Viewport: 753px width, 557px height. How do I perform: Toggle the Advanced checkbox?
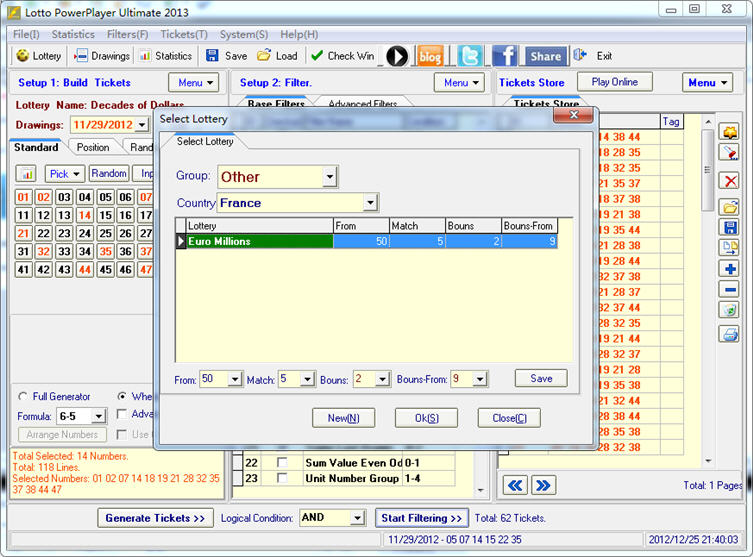(x=122, y=414)
